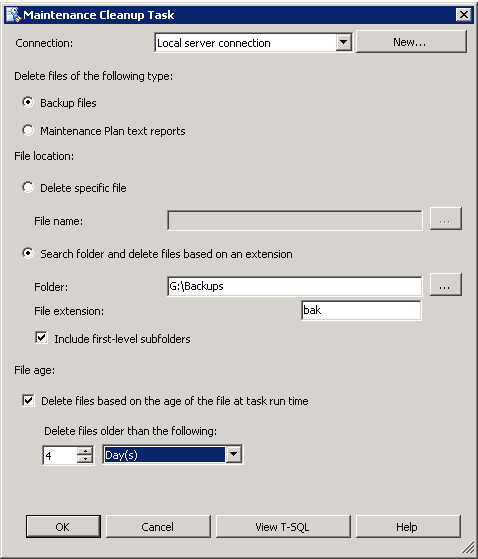
Task: Click the Help button
Action: (408, 526)
